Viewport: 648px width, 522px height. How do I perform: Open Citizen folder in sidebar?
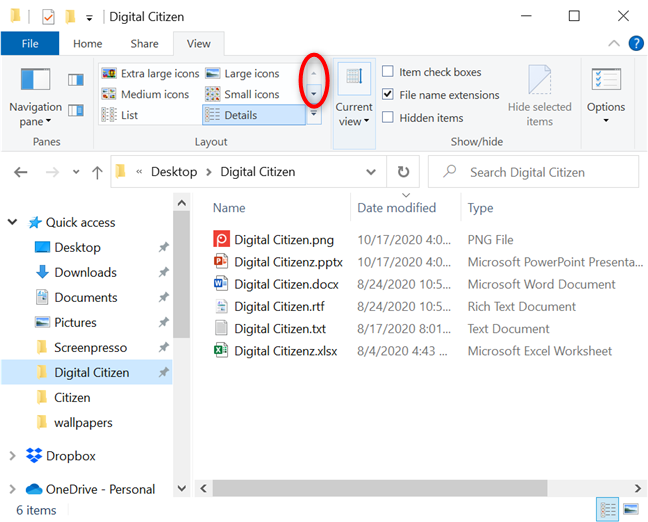72,398
